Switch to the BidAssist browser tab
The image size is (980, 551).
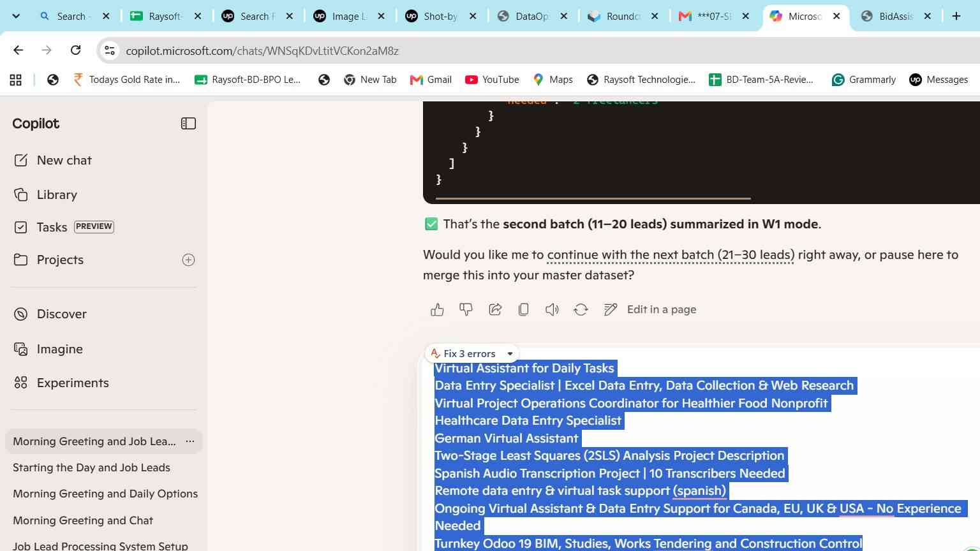[x=896, y=16]
